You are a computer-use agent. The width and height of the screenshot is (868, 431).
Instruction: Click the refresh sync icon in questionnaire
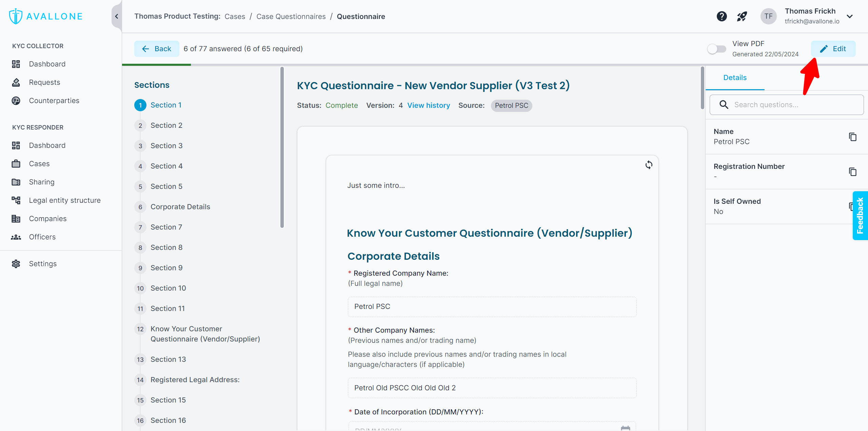pos(649,165)
